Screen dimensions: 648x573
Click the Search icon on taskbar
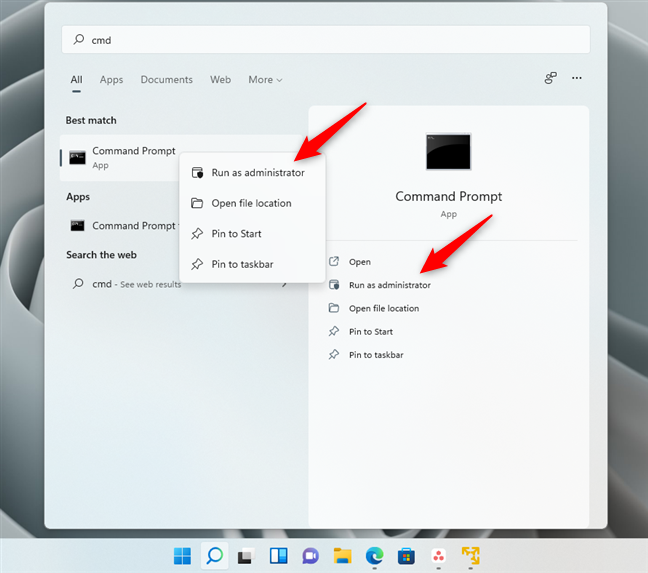pyautogui.click(x=214, y=556)
